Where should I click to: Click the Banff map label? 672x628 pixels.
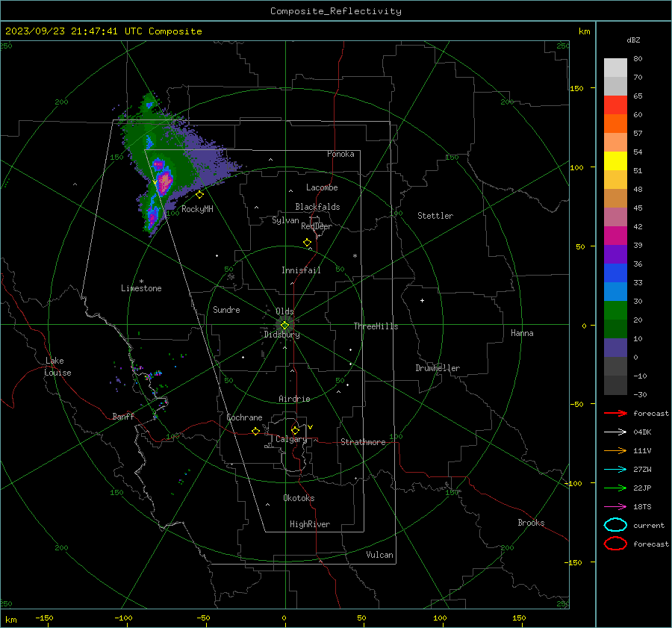tap(123, 416)
